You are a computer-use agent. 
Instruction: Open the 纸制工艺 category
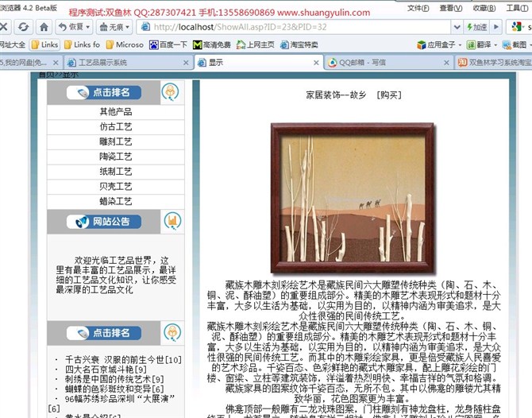116,172
